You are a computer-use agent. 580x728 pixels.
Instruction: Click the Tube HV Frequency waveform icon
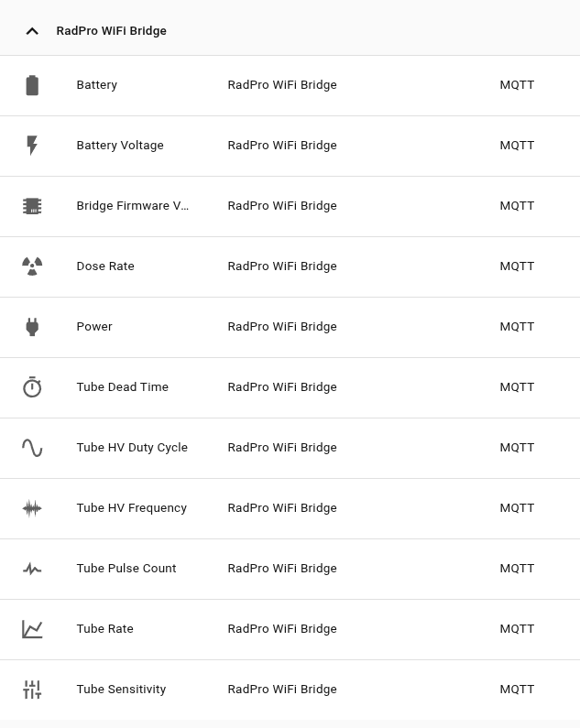[32, 508]
